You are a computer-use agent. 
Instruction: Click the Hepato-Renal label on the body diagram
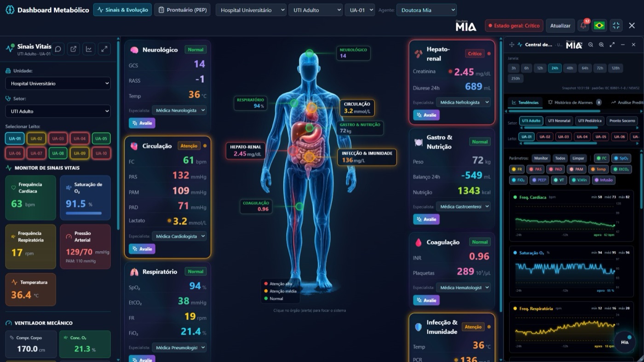tap(247, 151)
